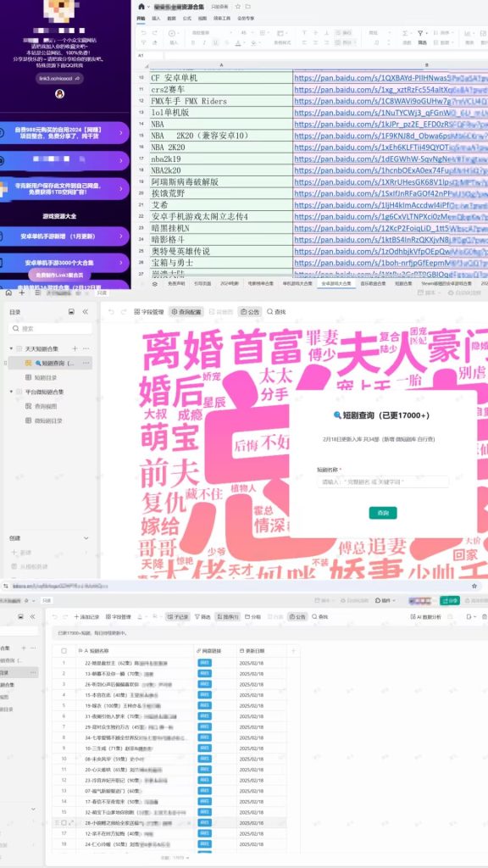Image resolution: width=488 pixels, height=868 pixels.
Task: Star the spreadsheet document title
Action: [237, 7]
